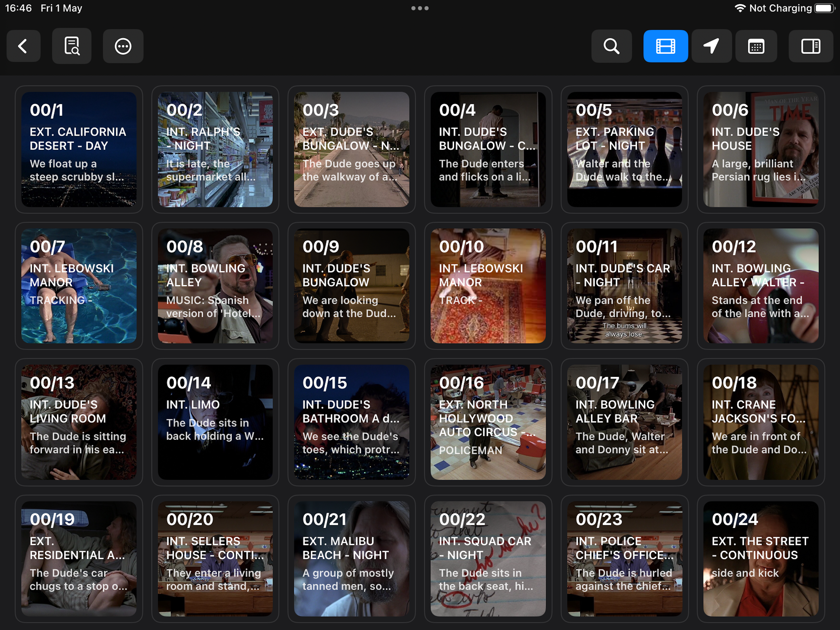Select scene 00/13 Dude's Living Room
Viewport: 840px width, 630px height.
pyautogui.click(x=79, y=422)
